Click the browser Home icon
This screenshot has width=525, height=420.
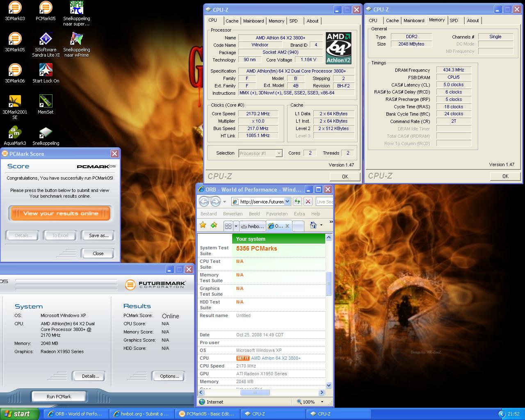(x=313, y=225)
